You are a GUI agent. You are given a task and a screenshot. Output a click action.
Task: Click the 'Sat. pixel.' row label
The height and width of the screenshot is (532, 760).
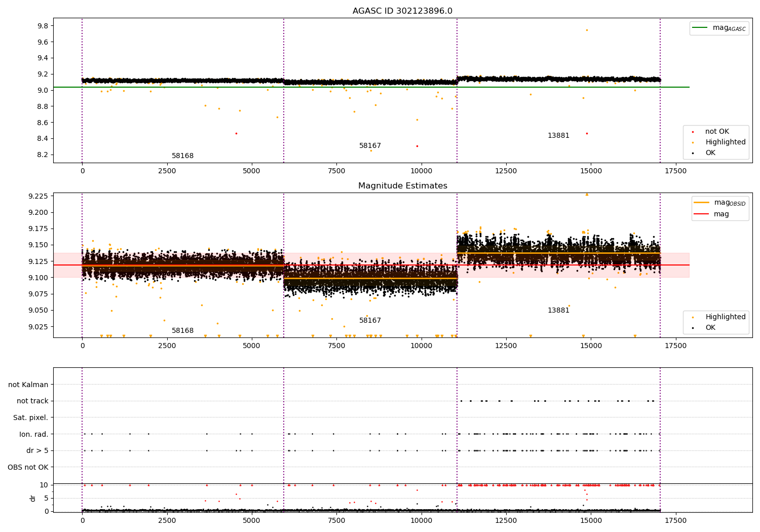(31, 417)
